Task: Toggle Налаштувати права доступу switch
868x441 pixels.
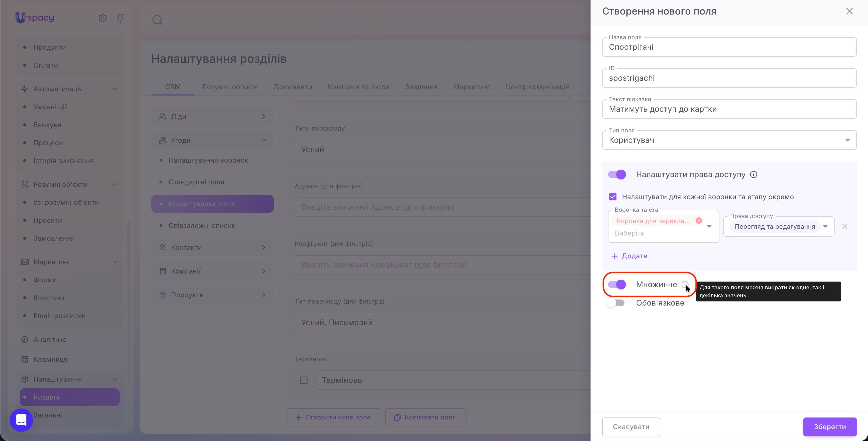Action: [617, 174]
